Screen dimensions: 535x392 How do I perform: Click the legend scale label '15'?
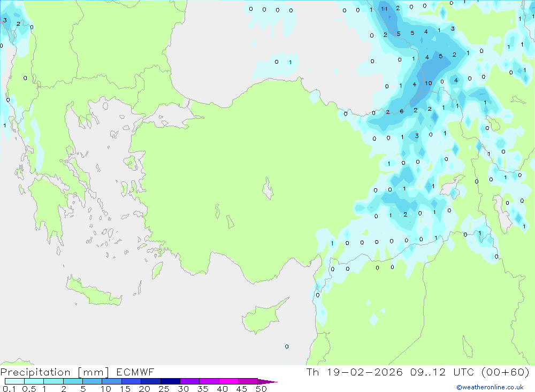[x=125, y=389]
